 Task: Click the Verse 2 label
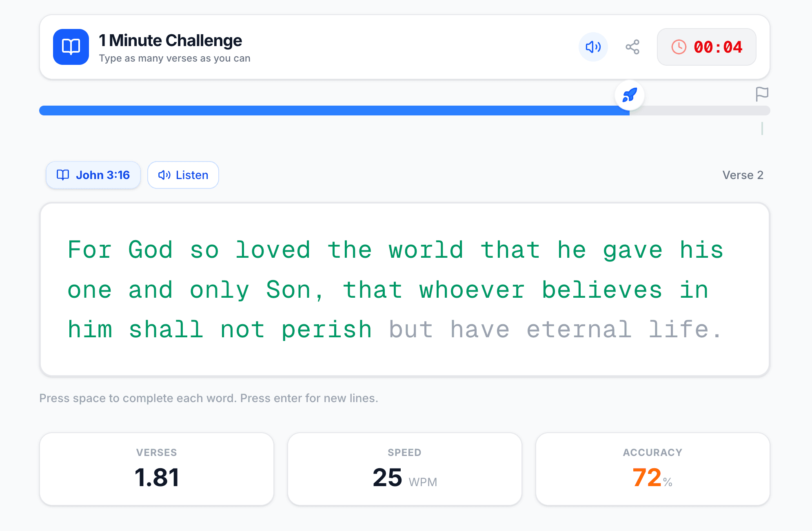pyautogui.click(x=743, y=175)
